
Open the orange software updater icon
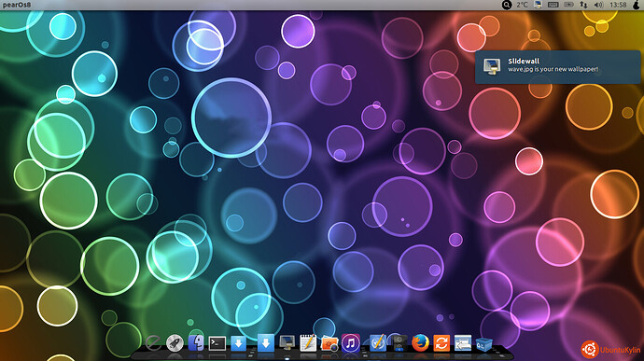pos(441,343)
